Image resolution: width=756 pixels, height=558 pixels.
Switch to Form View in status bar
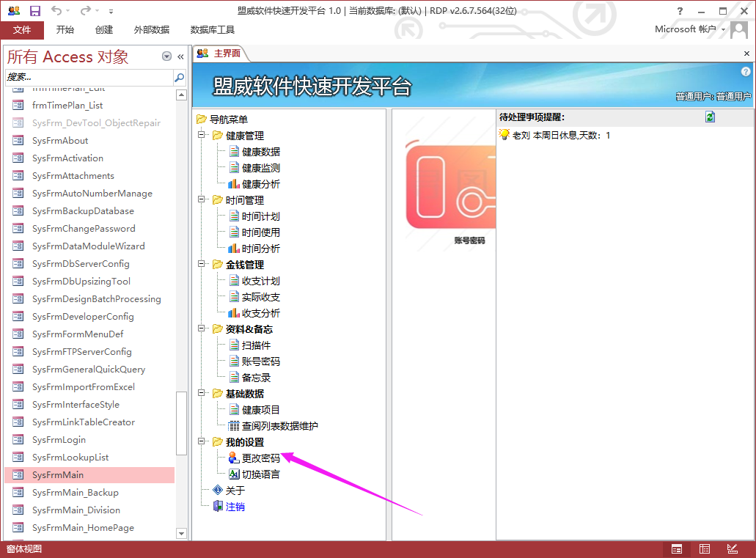[x=677, y=549]
